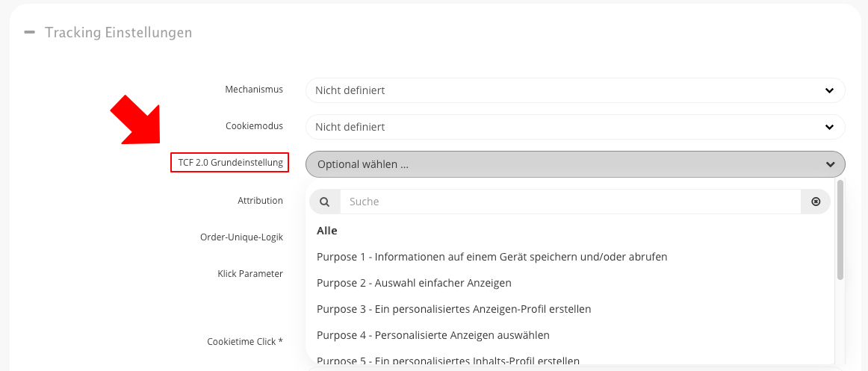Viewport: 868px width, 371px height.
Task: Click the Order-Unique-Logik field label
Action: [241, 237]
